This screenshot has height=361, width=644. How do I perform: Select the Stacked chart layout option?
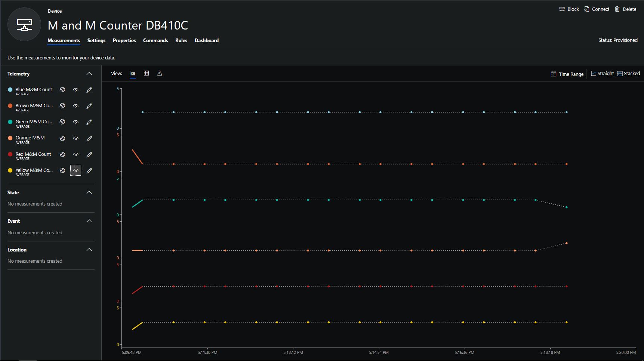point(628,74)
